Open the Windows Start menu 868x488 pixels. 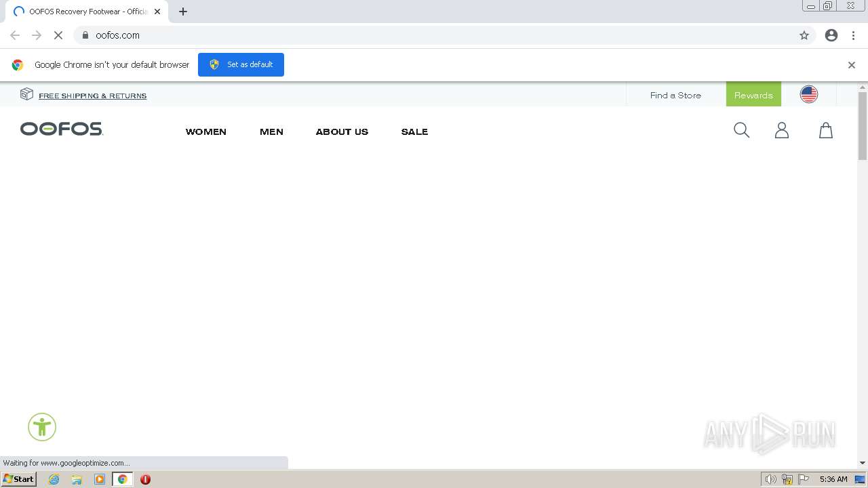(18, 479)
